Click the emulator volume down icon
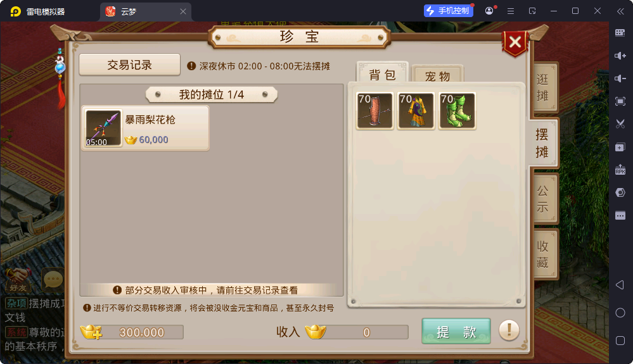633x364 pixels. (x=620, y=78)
